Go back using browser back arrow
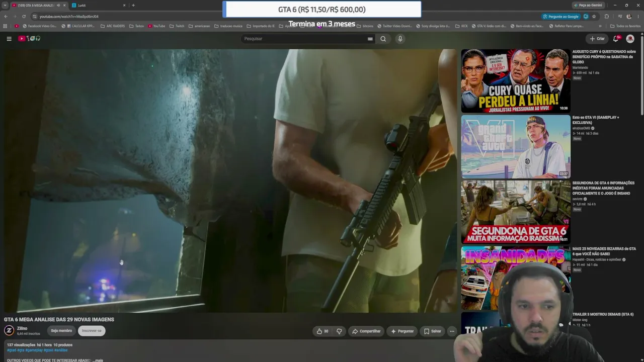Image resolution: width=644 pixels, height=362 pixels. (x=6, y=17)
